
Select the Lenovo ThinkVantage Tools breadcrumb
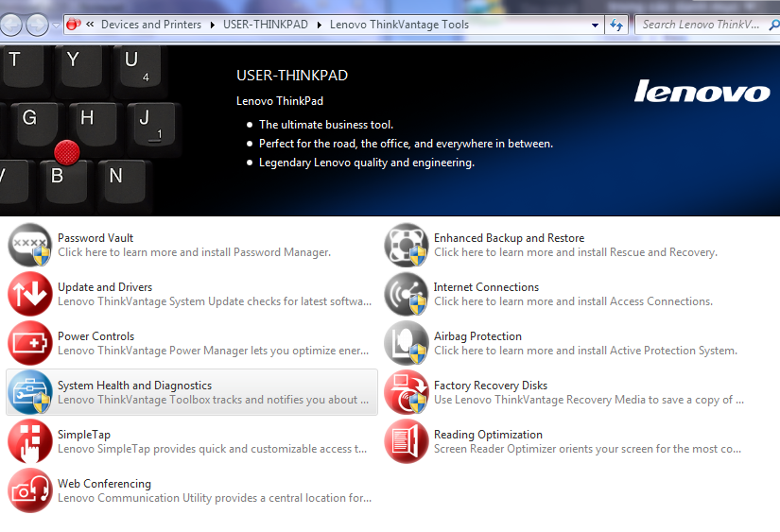click(399, 25)
